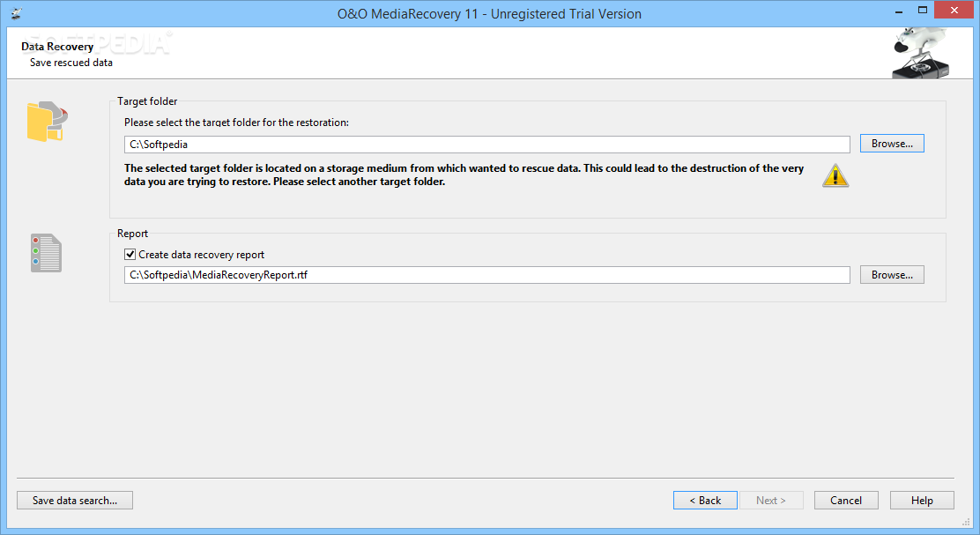Click the Target folder group label
980x535 pixels.
(x=147, y=101)
